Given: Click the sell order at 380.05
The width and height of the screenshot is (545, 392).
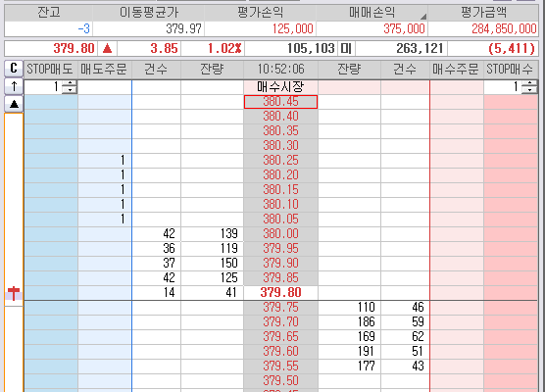Looking at the screenshot, I should click(x=105, y=220).
